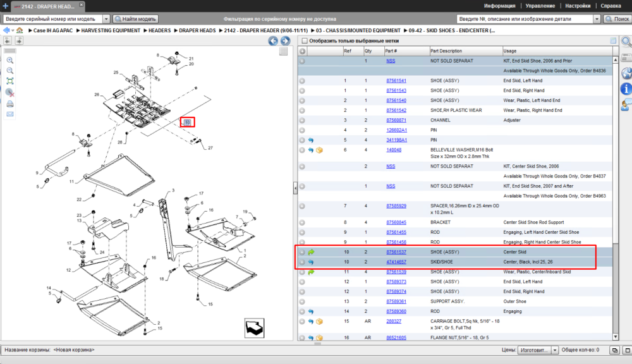Click the 3D view arrow icon under diagram
The height and width of the screenshot is (364, 632).
[254, 328]
